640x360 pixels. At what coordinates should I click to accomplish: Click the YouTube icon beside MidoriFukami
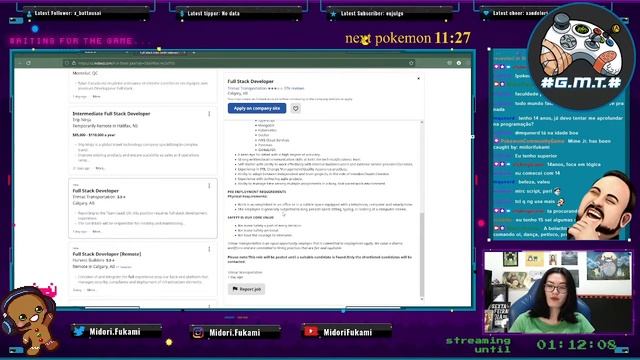click(311, 331)
